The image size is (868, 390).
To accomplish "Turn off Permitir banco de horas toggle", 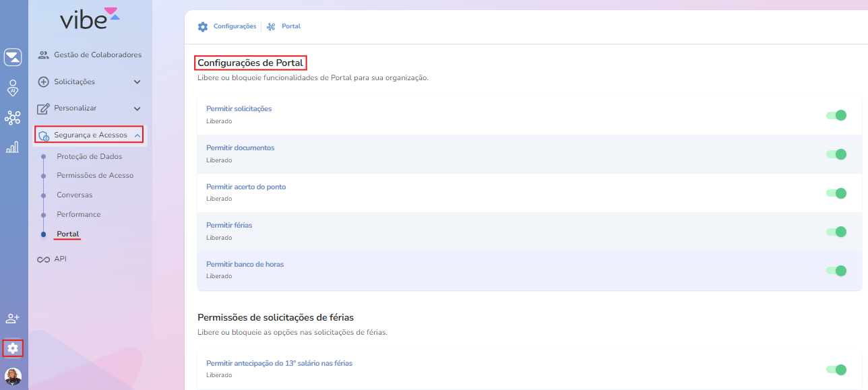I will pyautogui.click(x=836, y=271).
